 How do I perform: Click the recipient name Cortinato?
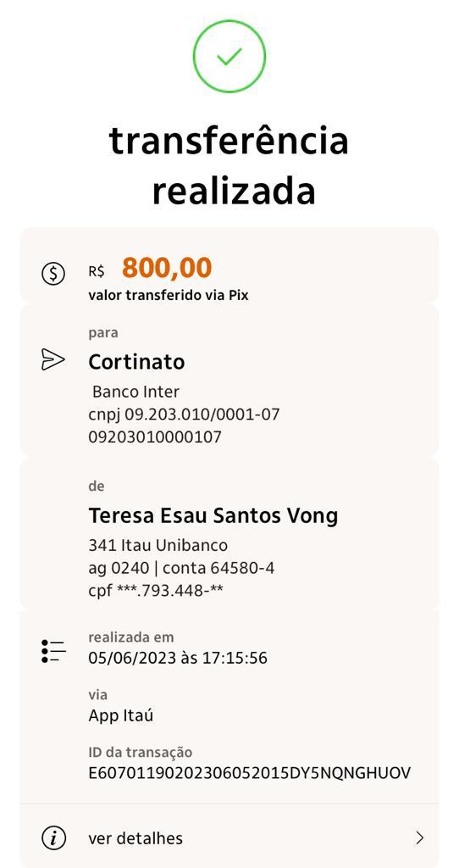click(x=136, y=362)
